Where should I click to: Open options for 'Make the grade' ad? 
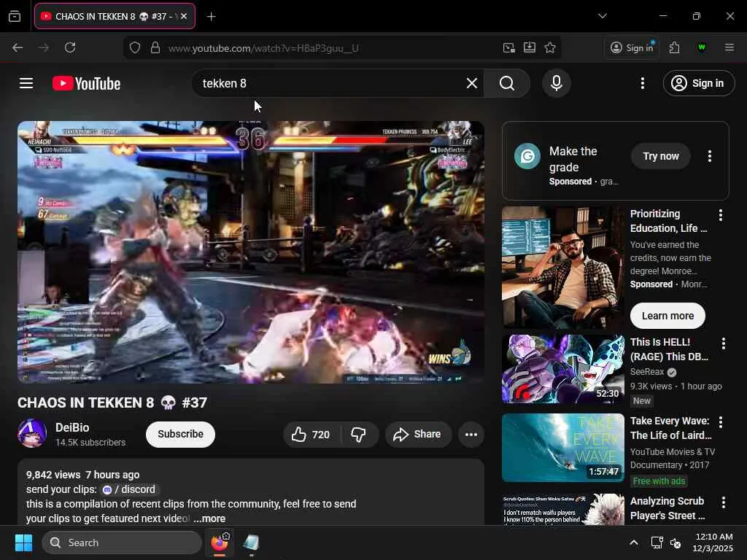(710, 156)
